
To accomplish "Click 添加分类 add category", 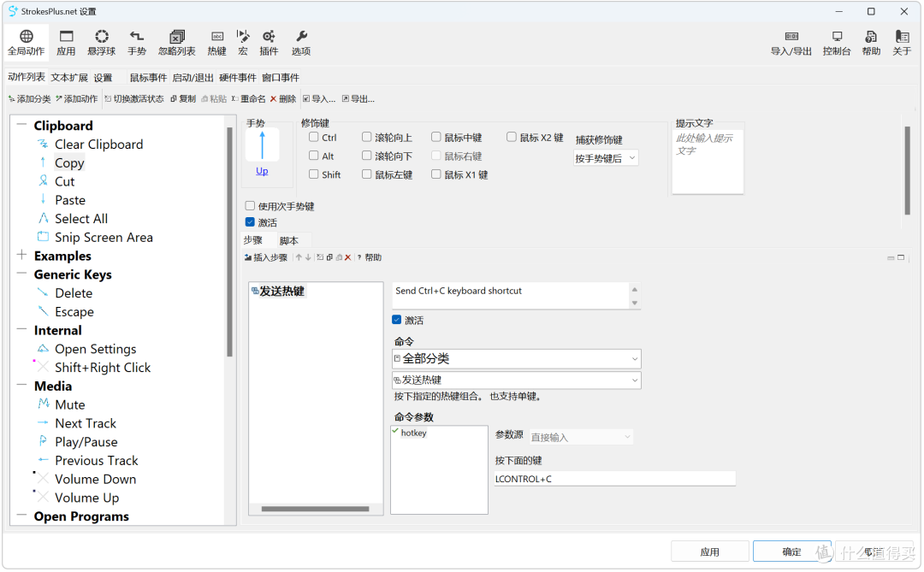I will click(x=29, y=99).
